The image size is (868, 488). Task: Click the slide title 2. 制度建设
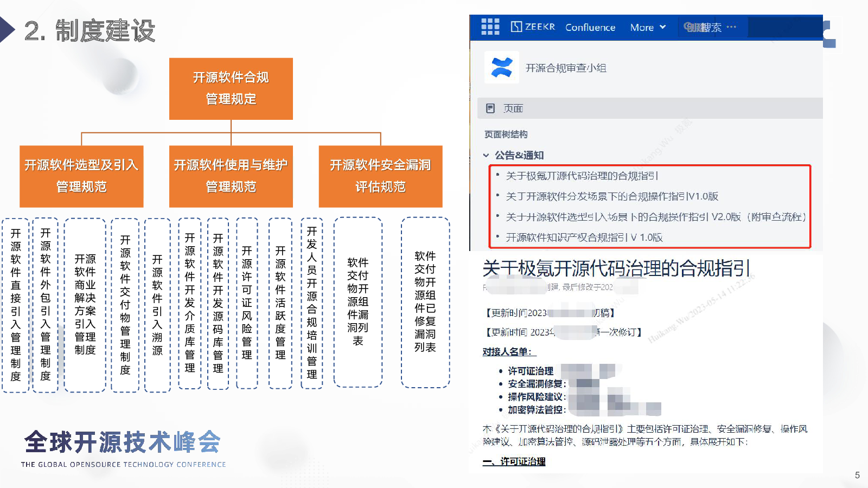click(x=90, y=30)
